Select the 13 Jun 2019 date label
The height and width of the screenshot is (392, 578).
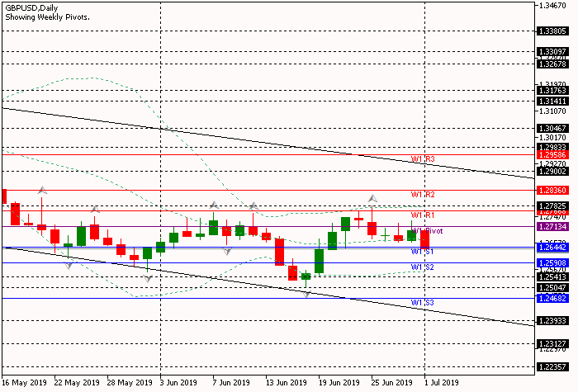pos(284,383)
